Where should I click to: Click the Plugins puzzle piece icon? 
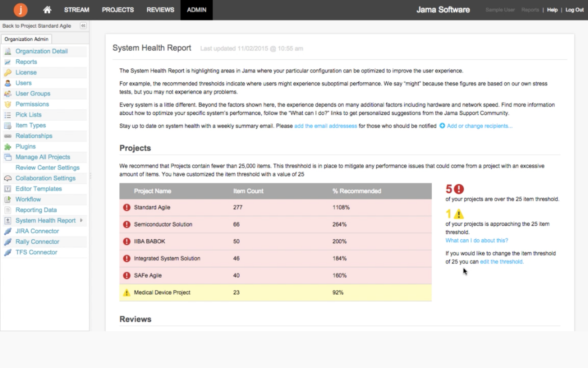pyautogui.click(x=8, y=147)
